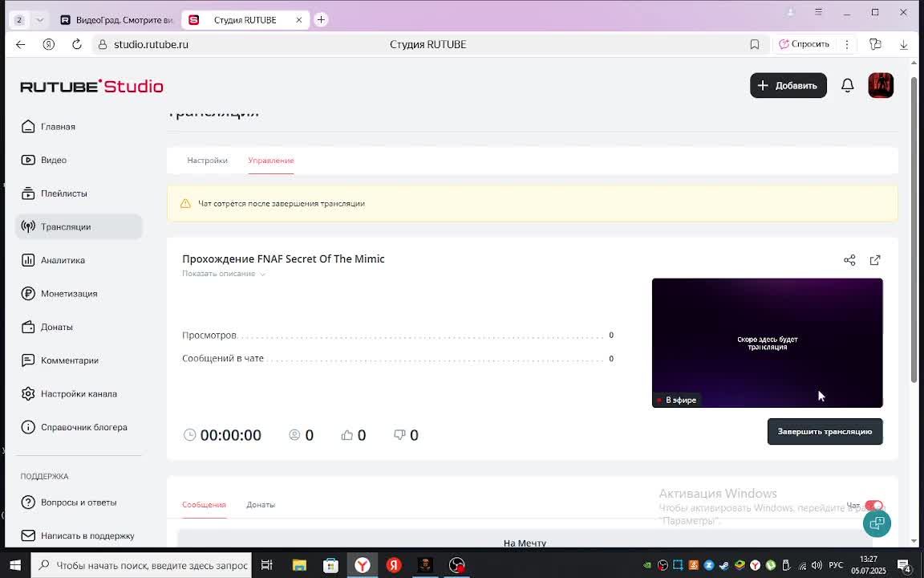
Task: Click the Windows taskbar search box
Action: 141,565
